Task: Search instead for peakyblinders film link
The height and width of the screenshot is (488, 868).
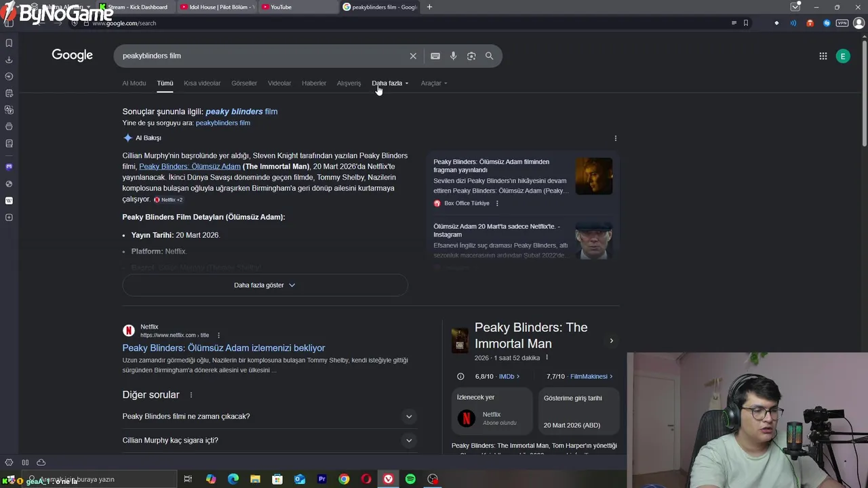Action: pyautogui.click(x=223, y=123)
